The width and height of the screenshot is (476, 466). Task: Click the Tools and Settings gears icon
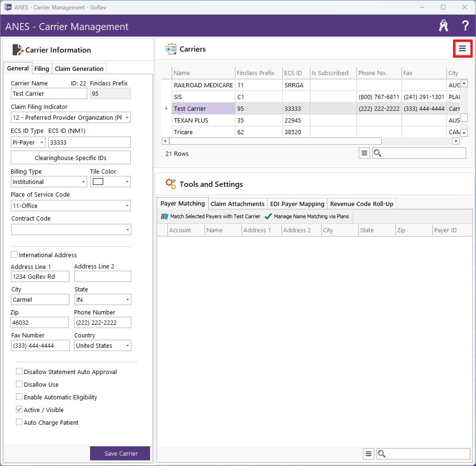(x=171, y=184)
